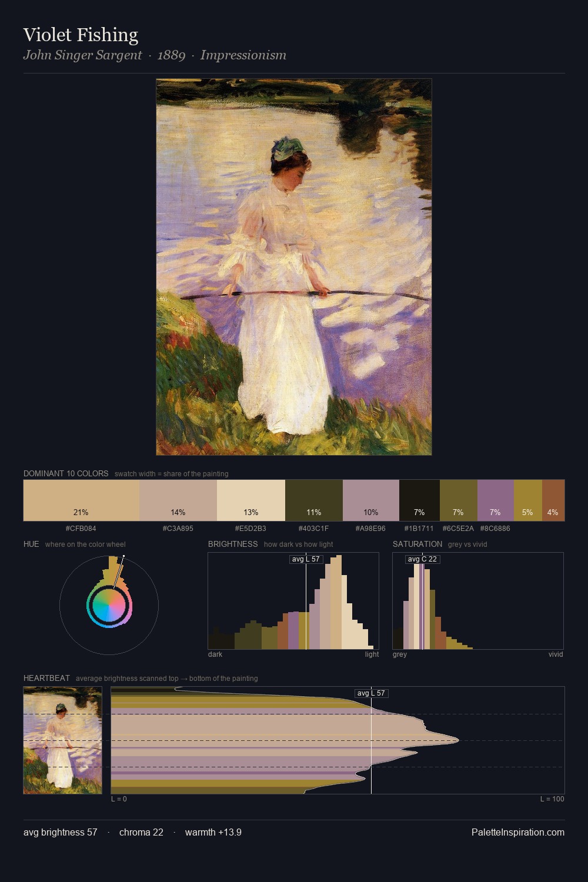Click the avg C 22 label in Saturation histogram
This screenshot has width=588, height=882.
[423, 559]
